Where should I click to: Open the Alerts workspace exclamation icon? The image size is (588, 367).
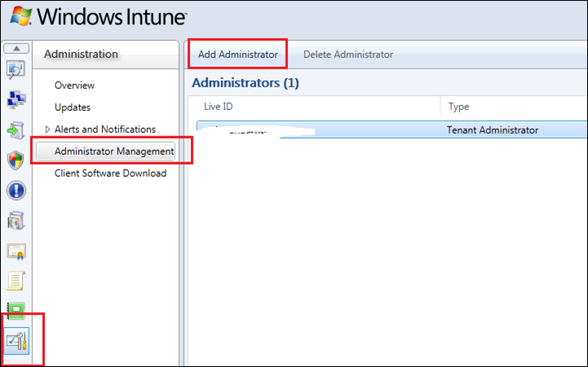(x=16, y=191)
